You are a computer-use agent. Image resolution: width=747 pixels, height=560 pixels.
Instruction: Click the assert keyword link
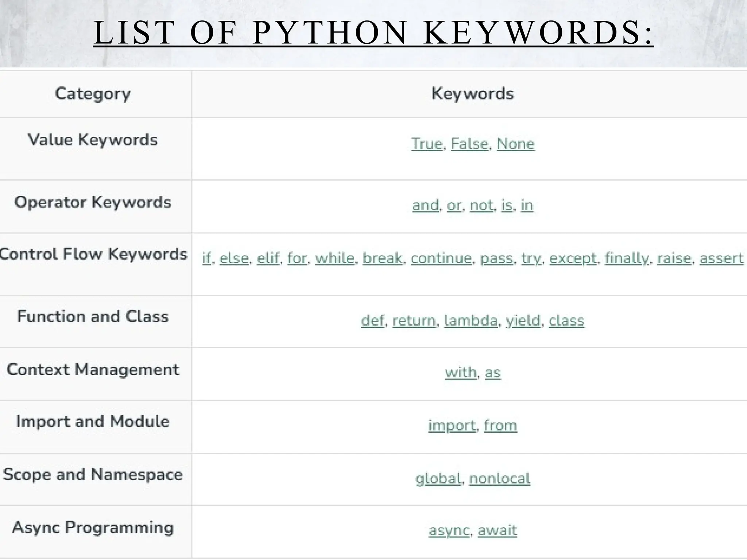(x=721, y=258)
